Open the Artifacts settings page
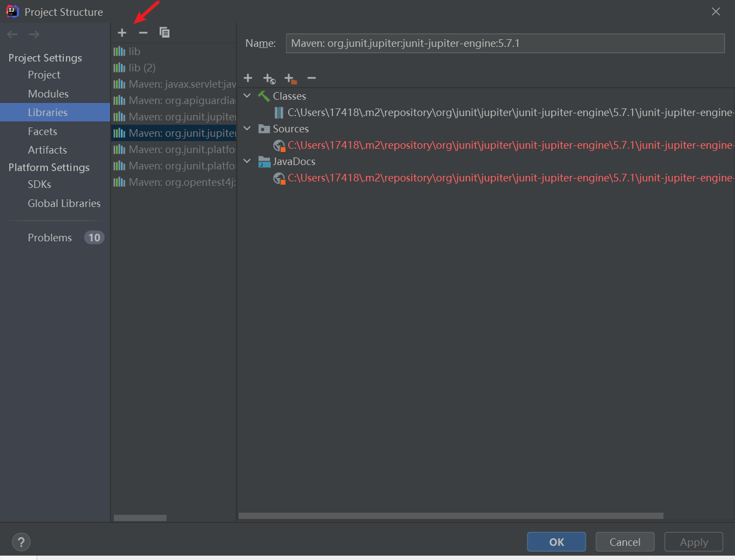The width and height of the screenshot is (735, 560). tap(47, 150)
